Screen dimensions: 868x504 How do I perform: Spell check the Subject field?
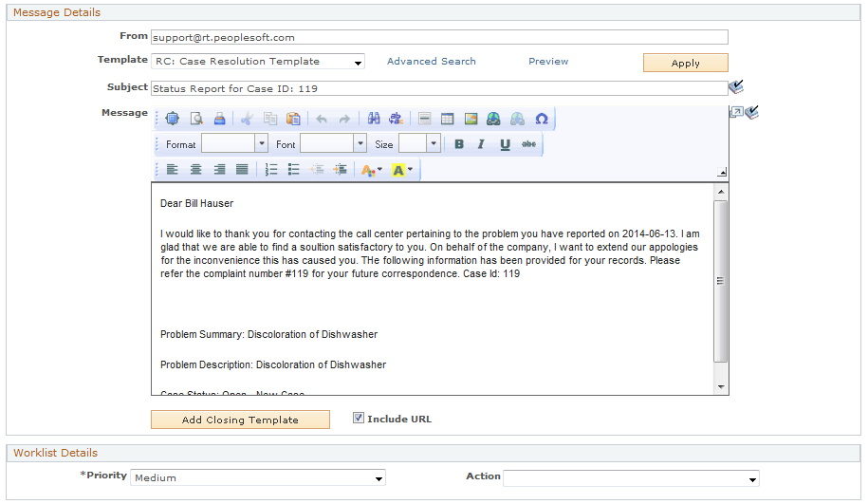coord(736,86)
